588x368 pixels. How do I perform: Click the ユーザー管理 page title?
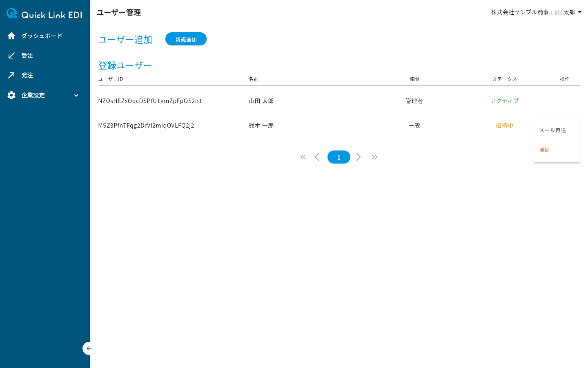click(x=119, y=12)
